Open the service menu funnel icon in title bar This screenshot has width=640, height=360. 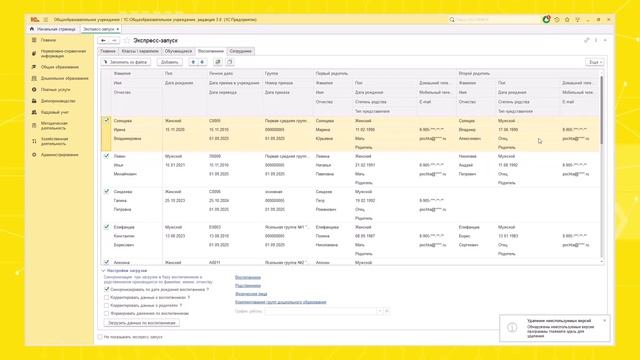coord(578,20)
